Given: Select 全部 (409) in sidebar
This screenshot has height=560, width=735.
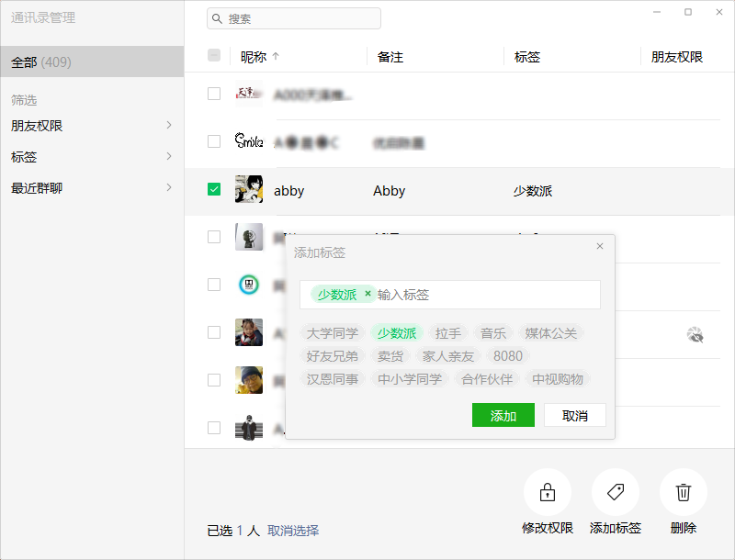Looking at the screenshot, I should pos(92,62).
